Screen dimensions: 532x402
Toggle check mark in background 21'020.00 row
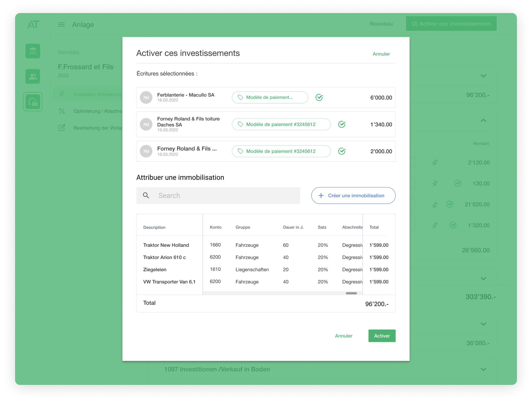[x=450, y=204]
